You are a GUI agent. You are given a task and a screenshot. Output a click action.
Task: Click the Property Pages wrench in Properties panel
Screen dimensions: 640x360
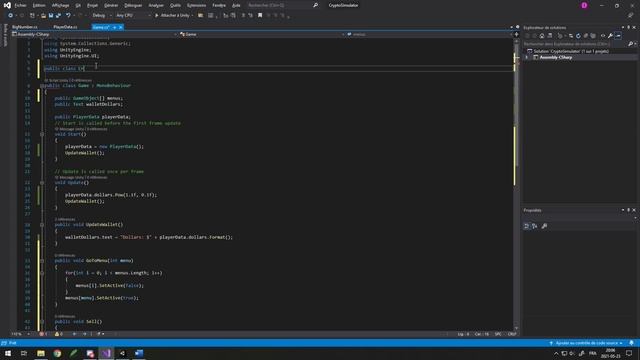tap(544, 226)
